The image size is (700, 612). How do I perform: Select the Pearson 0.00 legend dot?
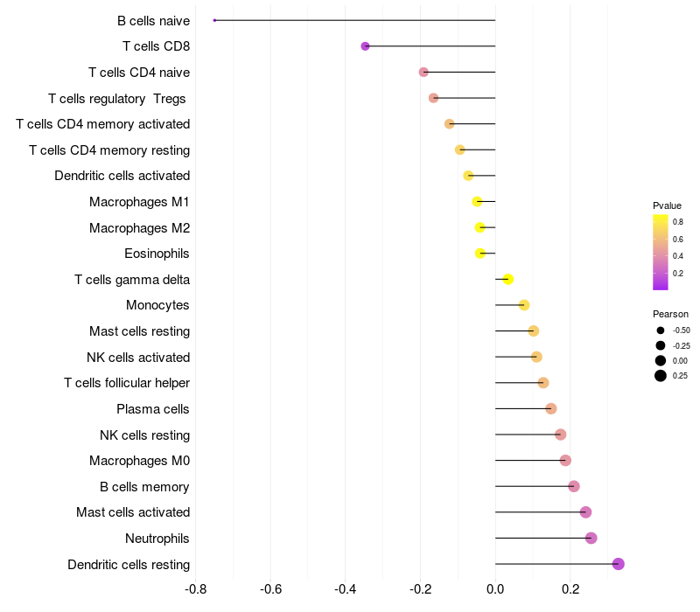[x=661, y=360]
